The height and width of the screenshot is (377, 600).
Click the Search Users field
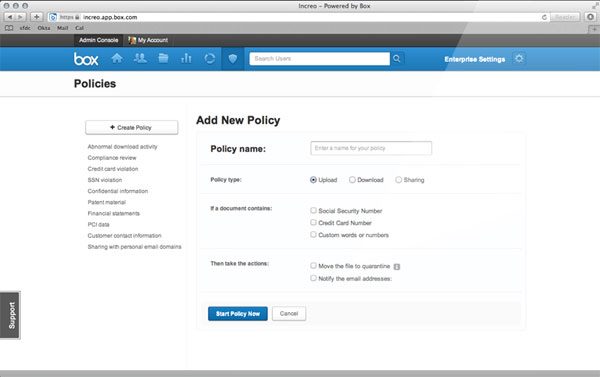pos(320,59)
